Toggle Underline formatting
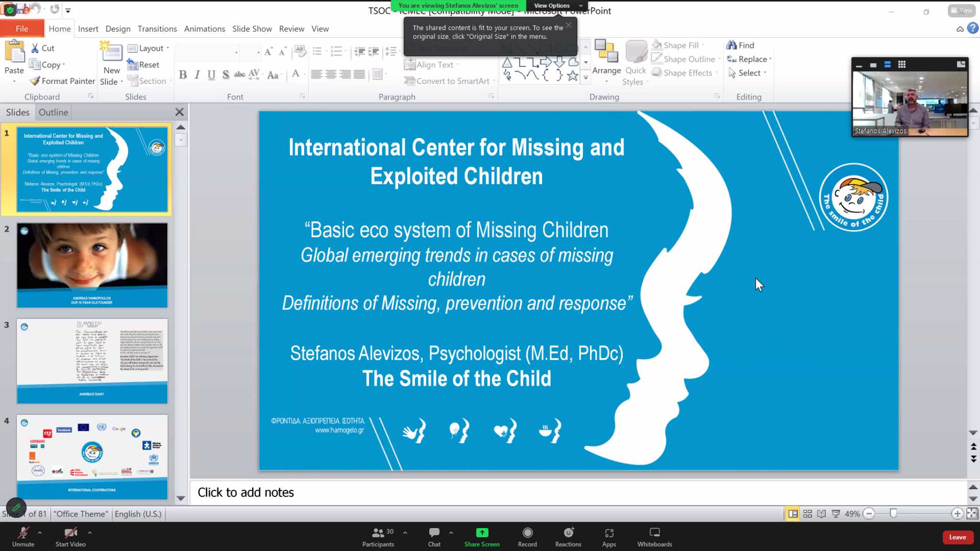The width and height of the screenshot is (980, 551). coord(211,75)
